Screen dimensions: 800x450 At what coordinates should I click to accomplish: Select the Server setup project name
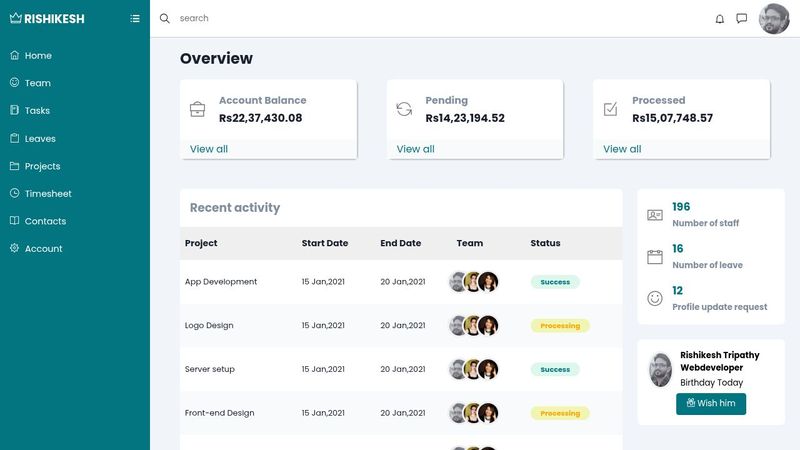(210, 369)
